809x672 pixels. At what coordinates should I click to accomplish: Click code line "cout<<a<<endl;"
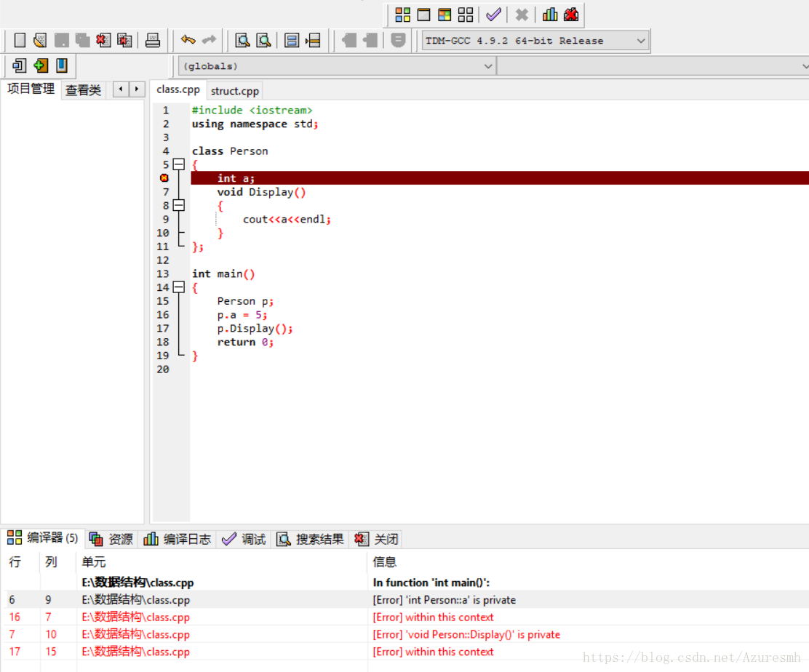[x=287, y=219]
